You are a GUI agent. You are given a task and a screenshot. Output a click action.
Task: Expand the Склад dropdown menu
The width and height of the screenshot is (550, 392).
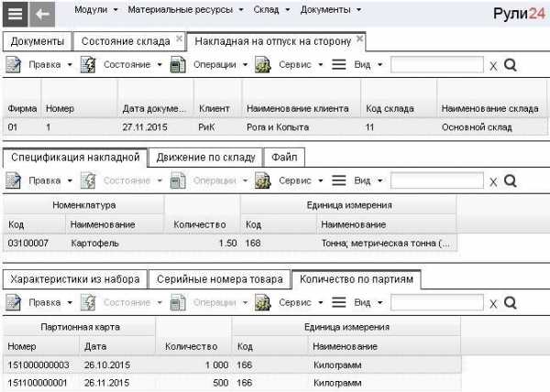271,10
